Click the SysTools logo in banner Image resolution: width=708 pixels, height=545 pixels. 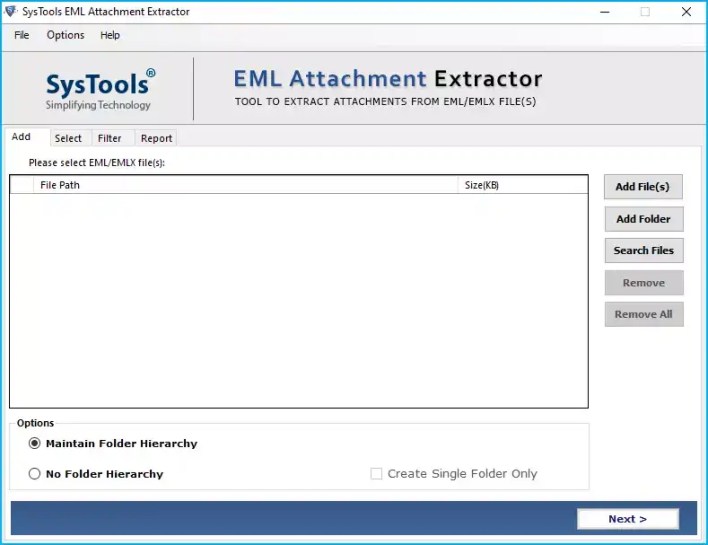click(x=100, y=89)
